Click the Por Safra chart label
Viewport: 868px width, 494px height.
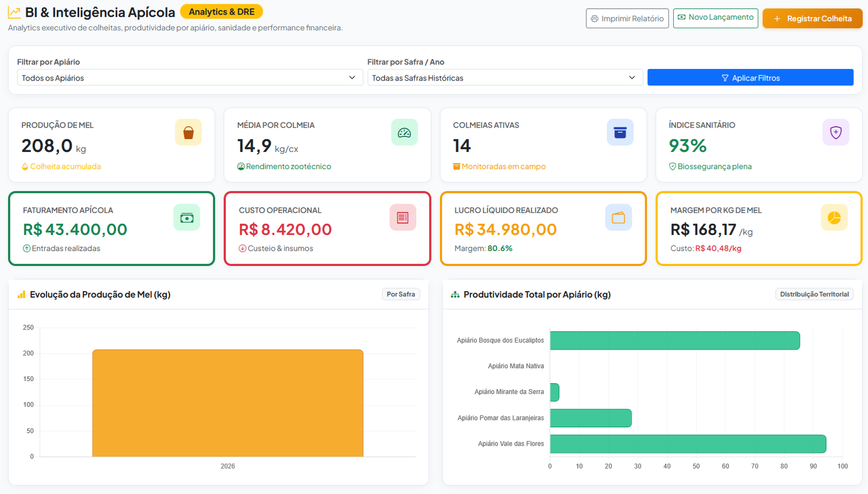pos(401,294)
